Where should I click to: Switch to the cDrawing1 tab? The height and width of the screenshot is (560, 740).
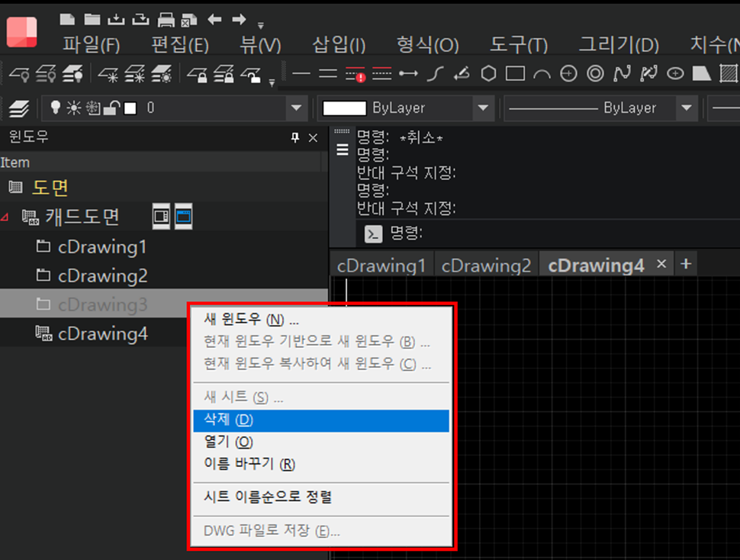[381, 266]
